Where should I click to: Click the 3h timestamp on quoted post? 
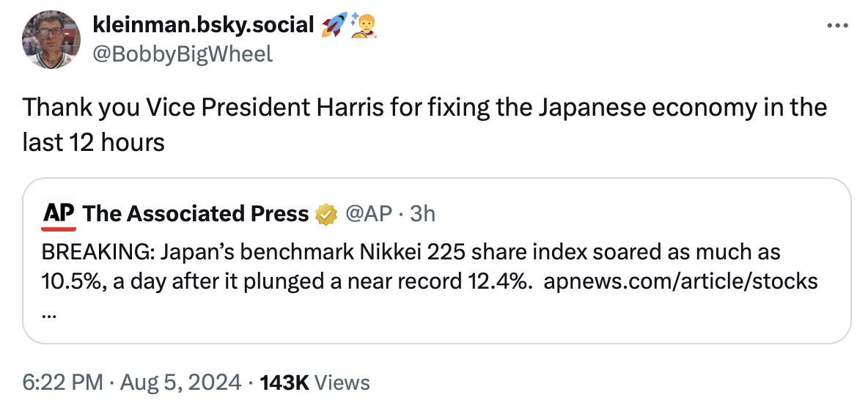tap(422, 213)
